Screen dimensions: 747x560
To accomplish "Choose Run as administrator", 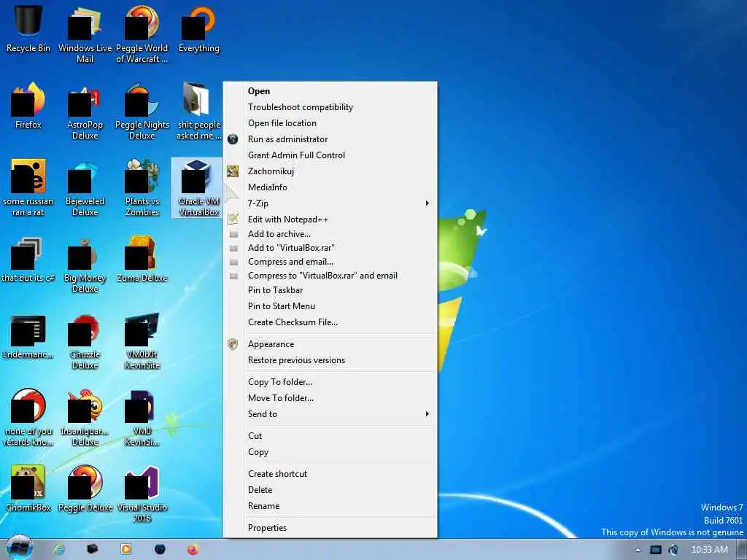I will click(x=330, y=139).
